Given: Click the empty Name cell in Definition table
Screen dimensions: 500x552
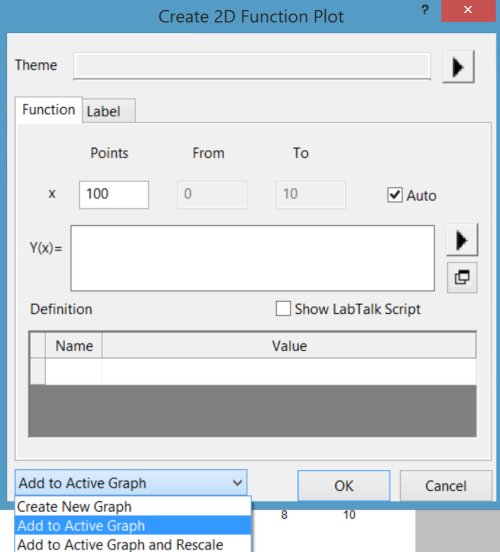Looking at the screenshot, I should (x=74, y=371).
